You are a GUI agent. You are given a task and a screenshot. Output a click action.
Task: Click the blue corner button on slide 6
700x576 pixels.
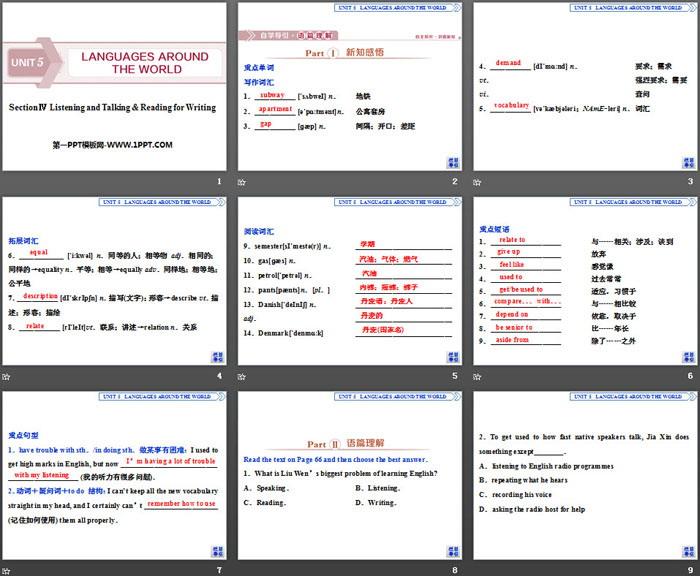687,353
